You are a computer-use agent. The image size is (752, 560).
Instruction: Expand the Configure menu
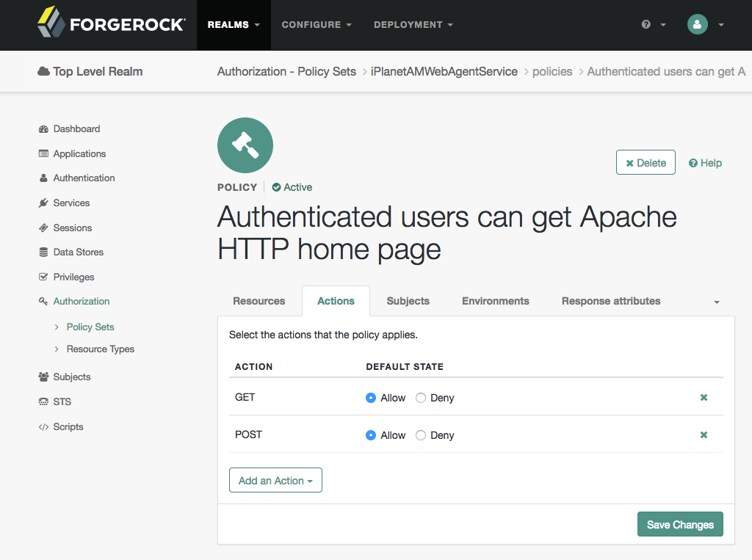coord(317,24)
